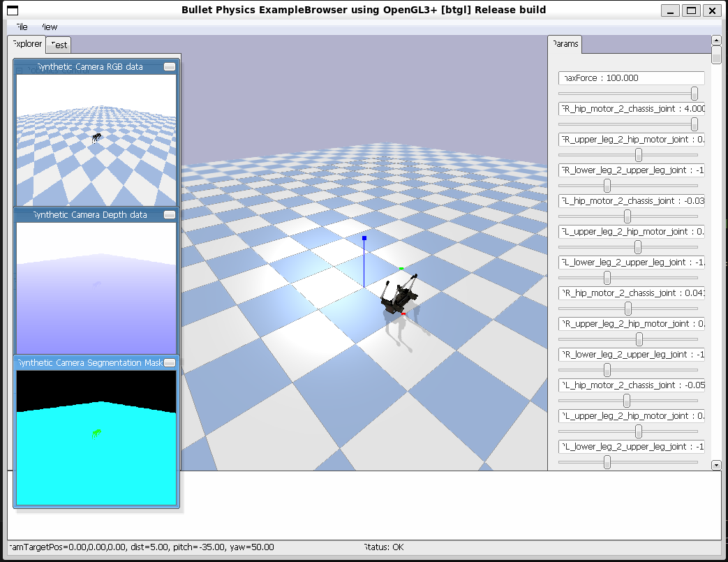Image resolution: width=728 pixels, height=562 pixels.
Task: Click the RL_hip_motor_2_chassis_joint slider handle
Action: pos(627,401)
